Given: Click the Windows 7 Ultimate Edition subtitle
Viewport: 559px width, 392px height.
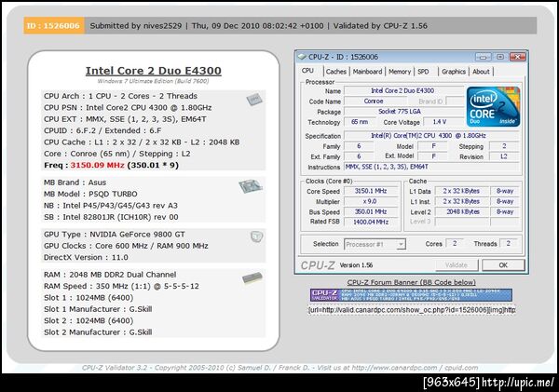Looking at the screenshot, I should (x=154, y=81).
